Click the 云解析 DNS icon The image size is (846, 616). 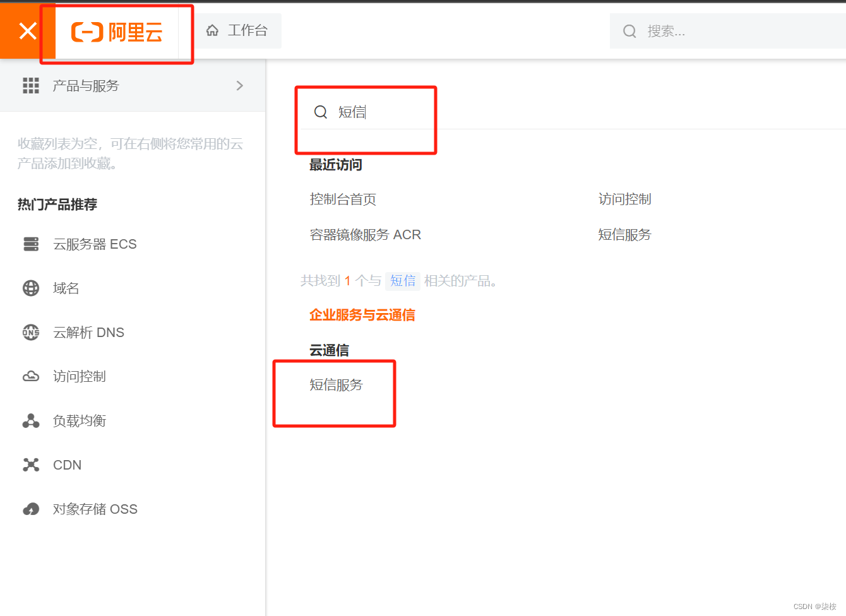(x=31, y=333)
